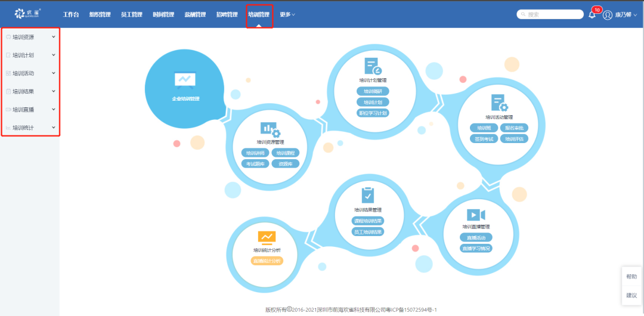
Task: Open the 更多 dropdown menu
Action: 287,14
